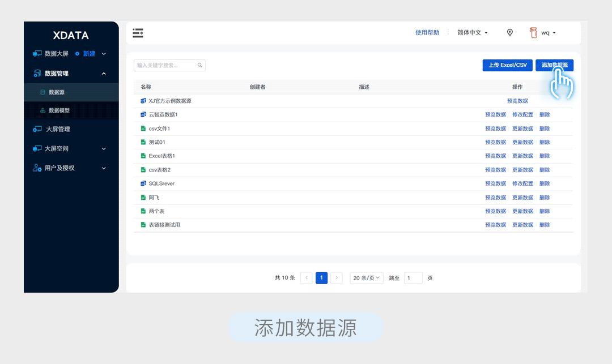Click the 上传 Excel/CSV button
The height and width of the screenshot is (364, 612).
pyautogui.click(x=507, y=65)
